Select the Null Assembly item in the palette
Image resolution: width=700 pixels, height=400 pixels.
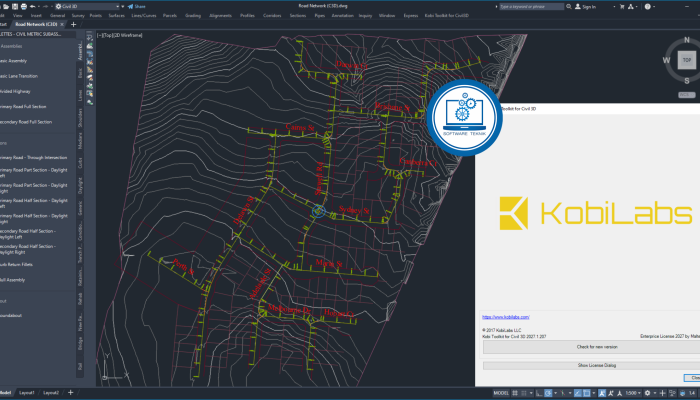[12, 280]
